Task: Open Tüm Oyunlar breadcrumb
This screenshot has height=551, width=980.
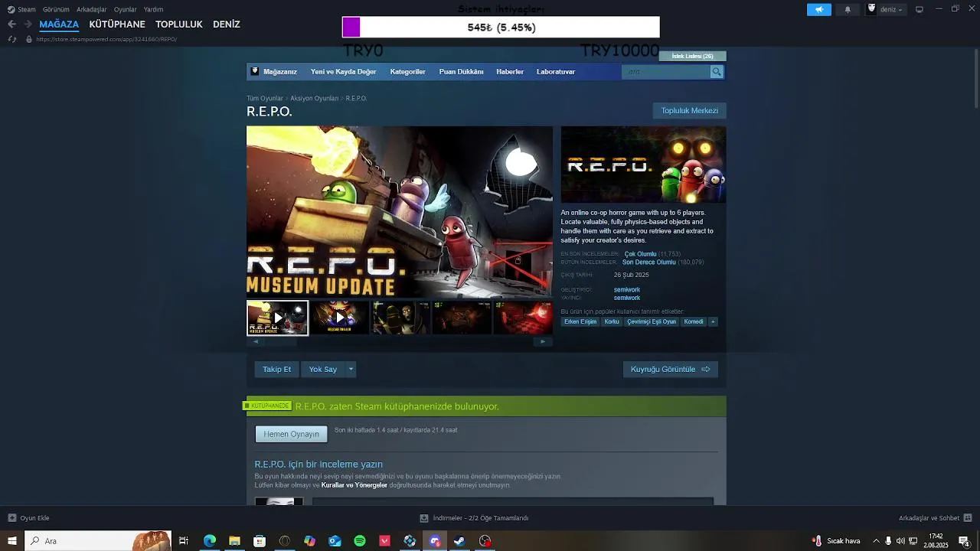Action: click(x=264, y=98)
